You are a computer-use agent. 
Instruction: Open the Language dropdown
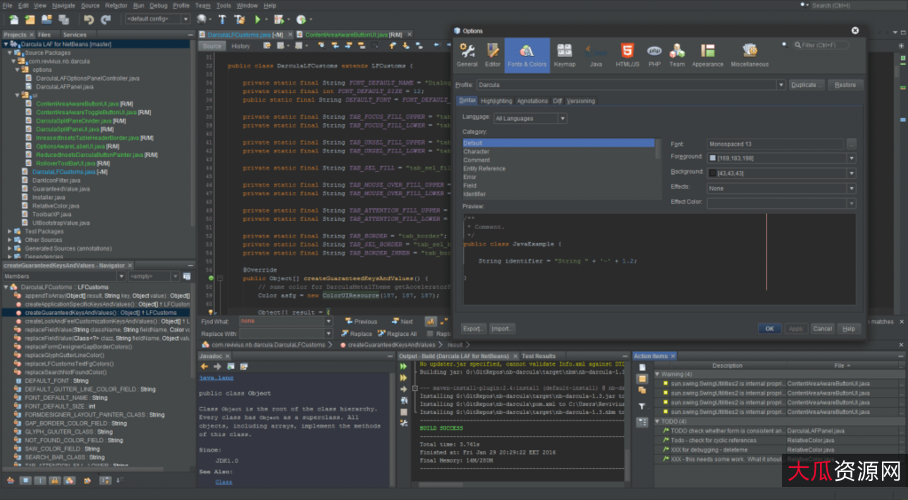click(529, 118)
